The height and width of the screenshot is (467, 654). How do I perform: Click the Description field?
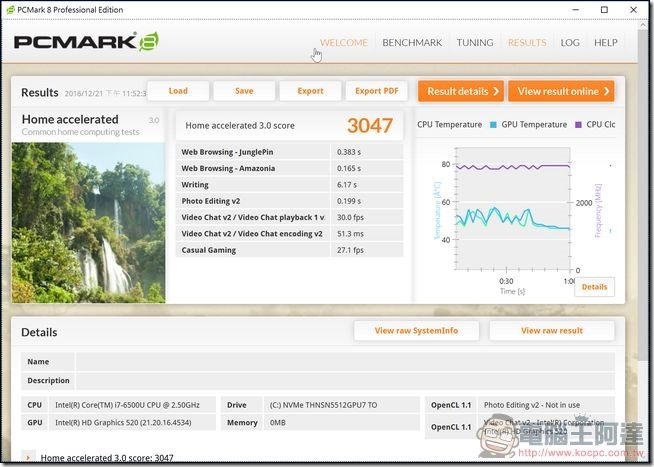345,380
